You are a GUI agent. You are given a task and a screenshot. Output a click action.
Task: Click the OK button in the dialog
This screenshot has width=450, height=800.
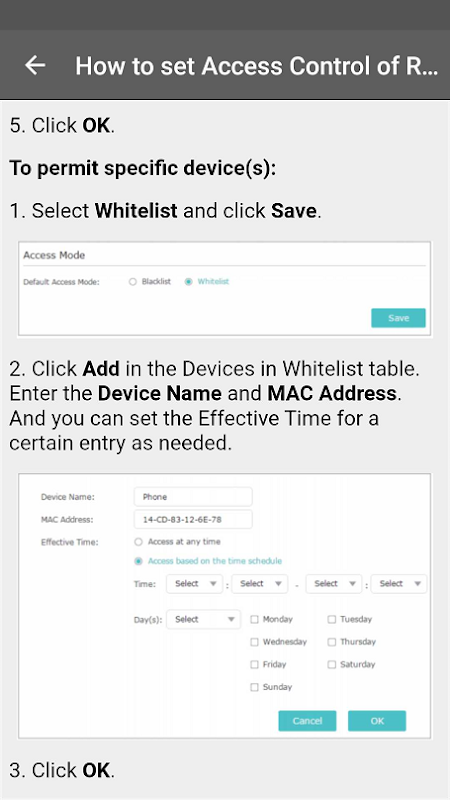point(377,721)
